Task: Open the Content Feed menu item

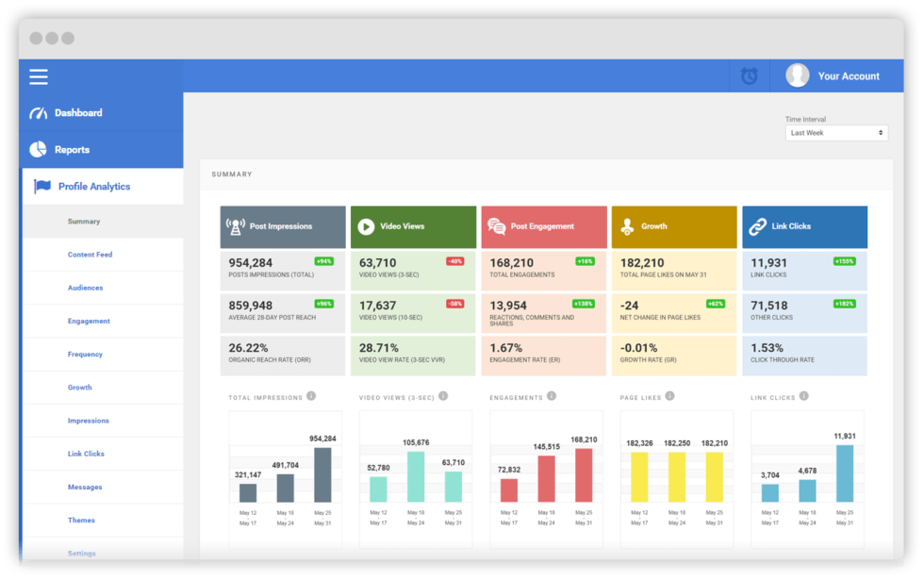Action: coord(89,254)
